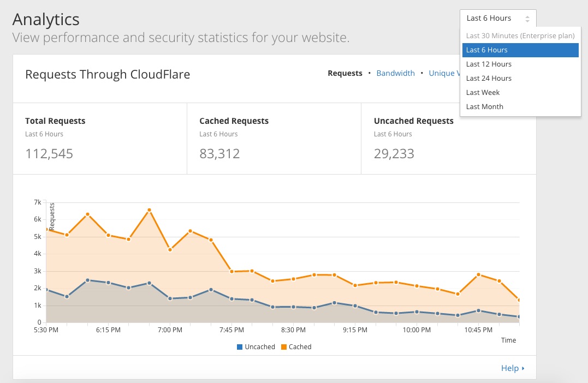Click the Cached Requests stat card
Image resolution: width=588 pixels, height=383 pixels.
coord(274,138)
